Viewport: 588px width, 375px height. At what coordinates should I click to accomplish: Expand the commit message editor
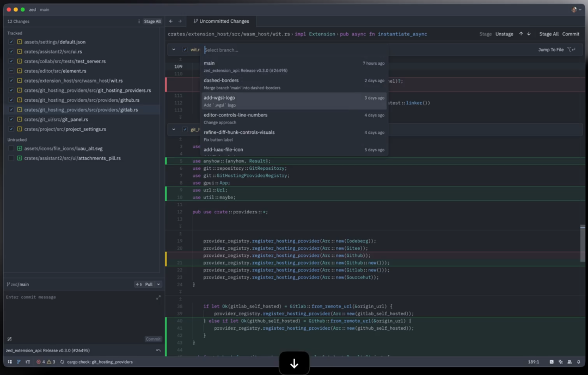click(158, 298)
